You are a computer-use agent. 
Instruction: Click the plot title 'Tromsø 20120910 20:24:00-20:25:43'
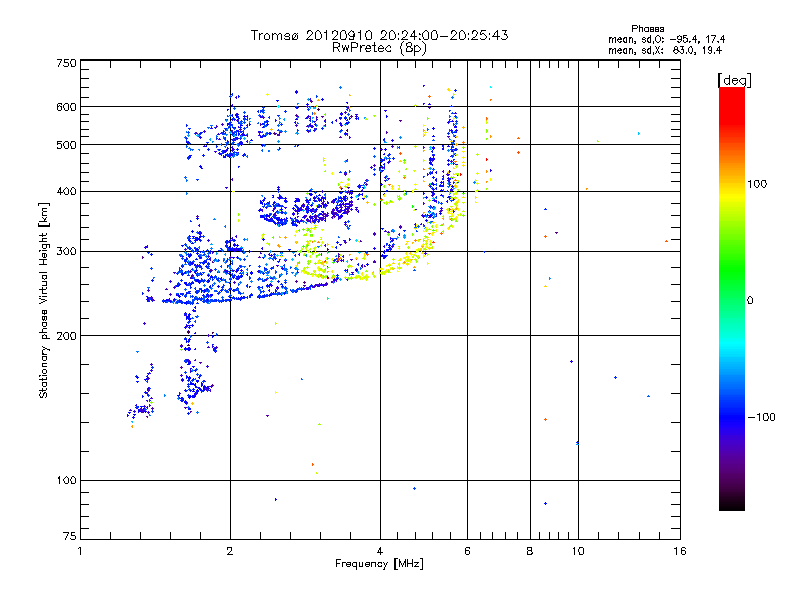coord(379,35)
